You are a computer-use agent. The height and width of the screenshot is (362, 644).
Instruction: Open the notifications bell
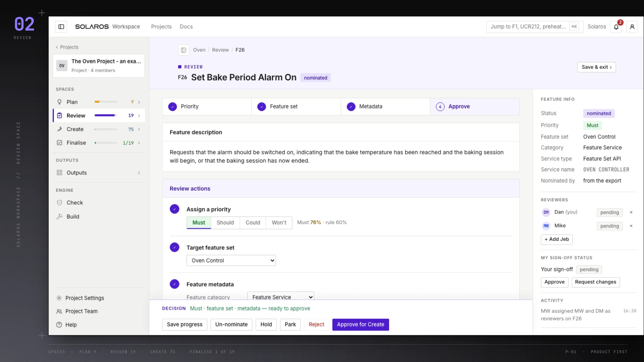pyautogui.click(x=616, y=27)
